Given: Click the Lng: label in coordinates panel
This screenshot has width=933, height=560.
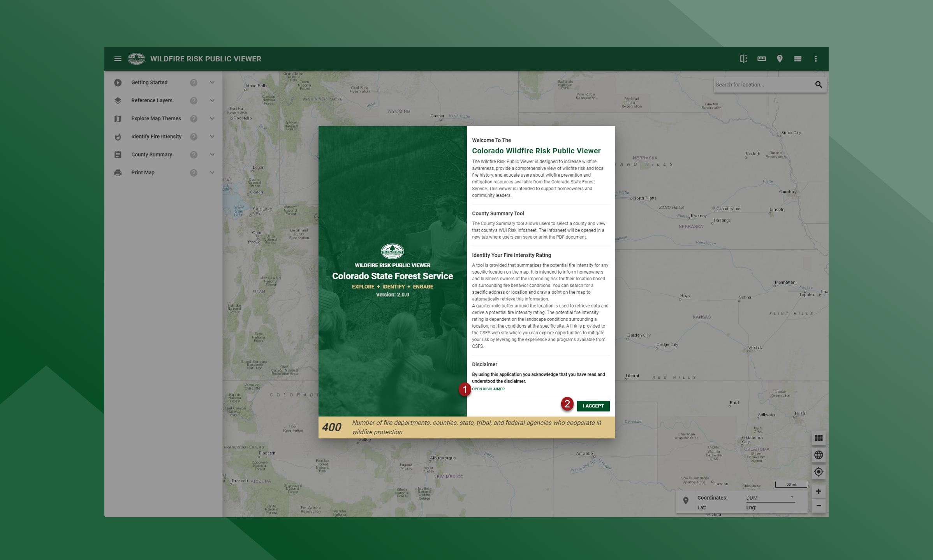Looking at the screenshot, I should pyautogui.click(x=751, y=507).
